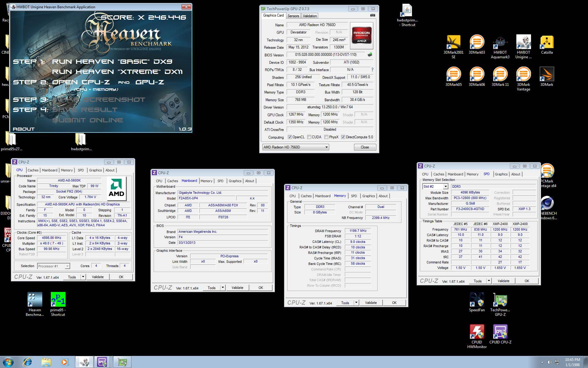Toggle the CUDA checkbox in GPU-Z
This screenshot has width=588, height=368.
tap(309, 137)
